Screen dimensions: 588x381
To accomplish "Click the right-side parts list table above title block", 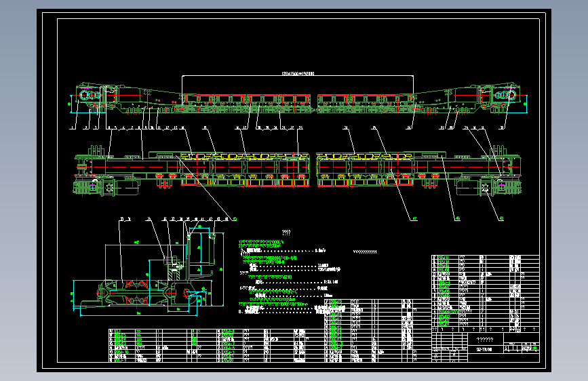I will point(485,294).
